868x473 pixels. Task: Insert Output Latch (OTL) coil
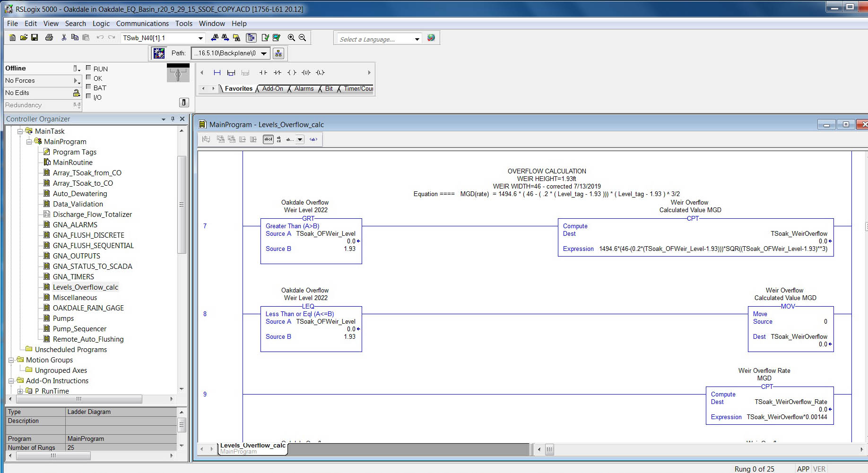321,73
